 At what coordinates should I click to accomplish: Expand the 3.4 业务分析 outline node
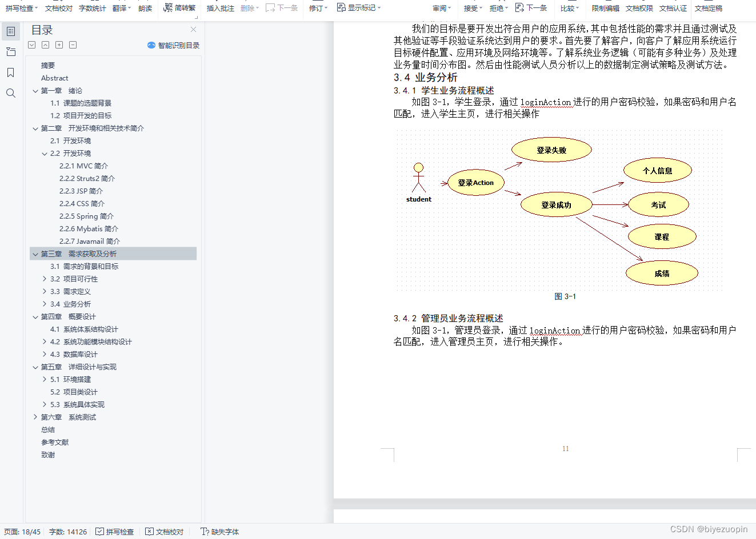[x=45, y=304]
